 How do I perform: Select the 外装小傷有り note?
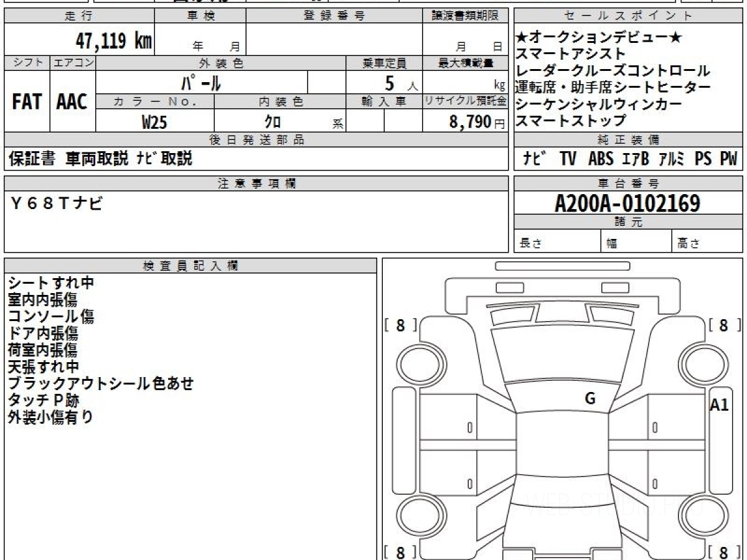(51, 417)
